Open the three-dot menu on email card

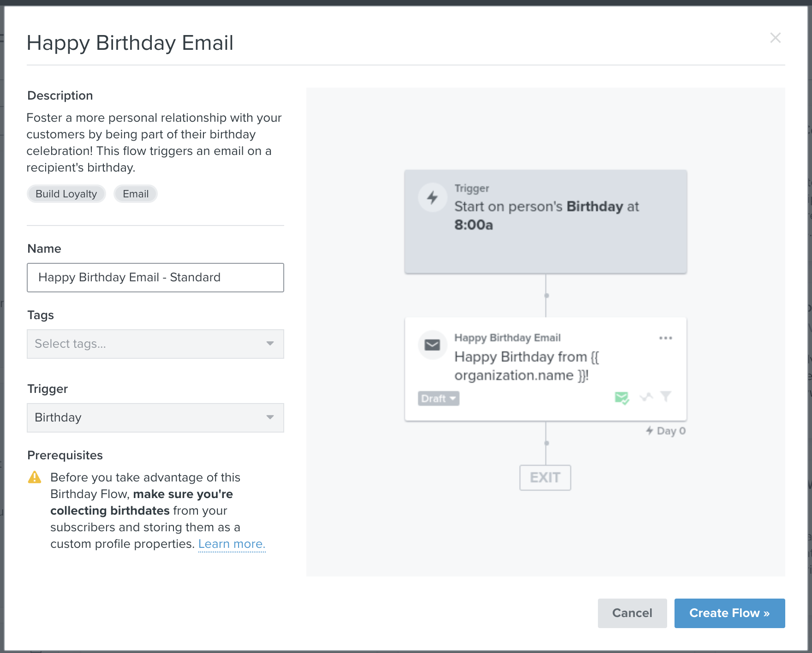click(665, 338)
